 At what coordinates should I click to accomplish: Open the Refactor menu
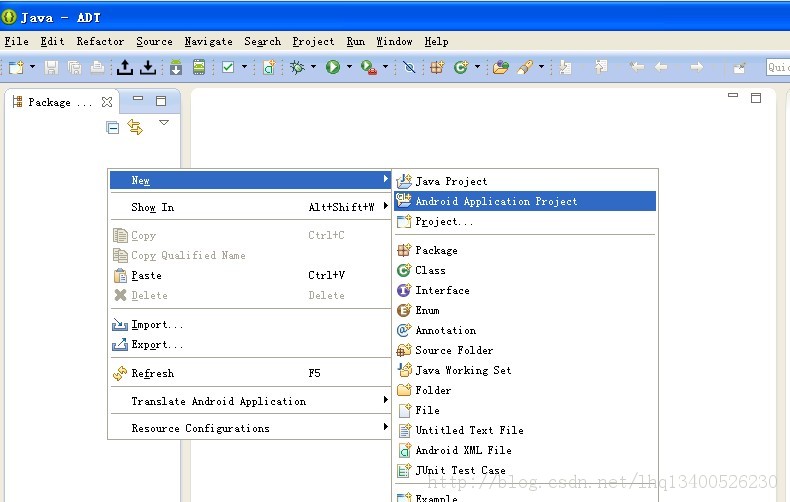tap(100, 41)
